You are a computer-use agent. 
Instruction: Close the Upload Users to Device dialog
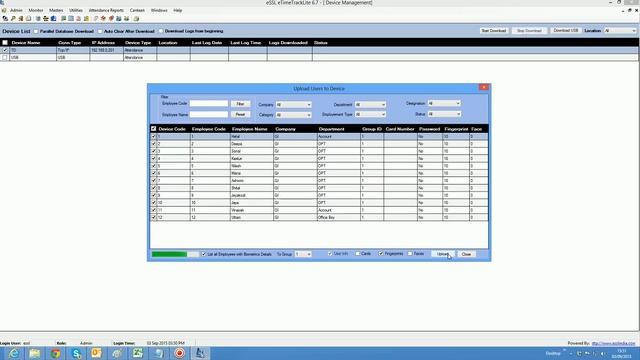click(x=484, y=87)
